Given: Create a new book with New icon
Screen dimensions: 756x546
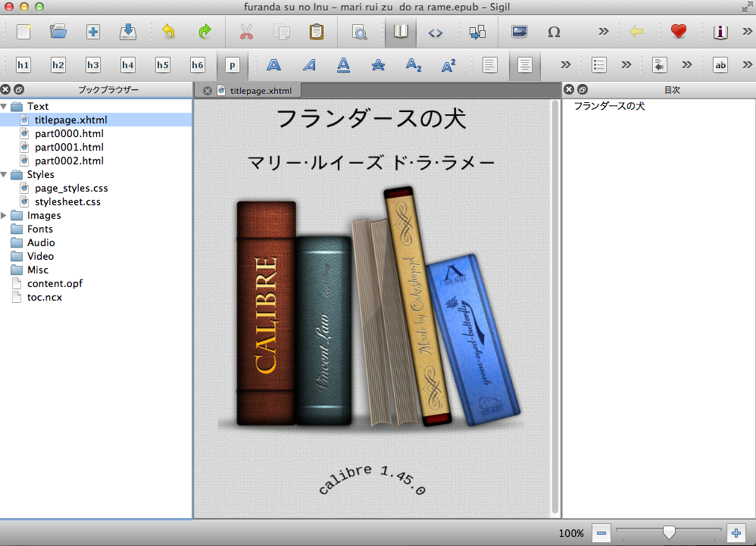Looking at the screenshot, I should [23, 32].
